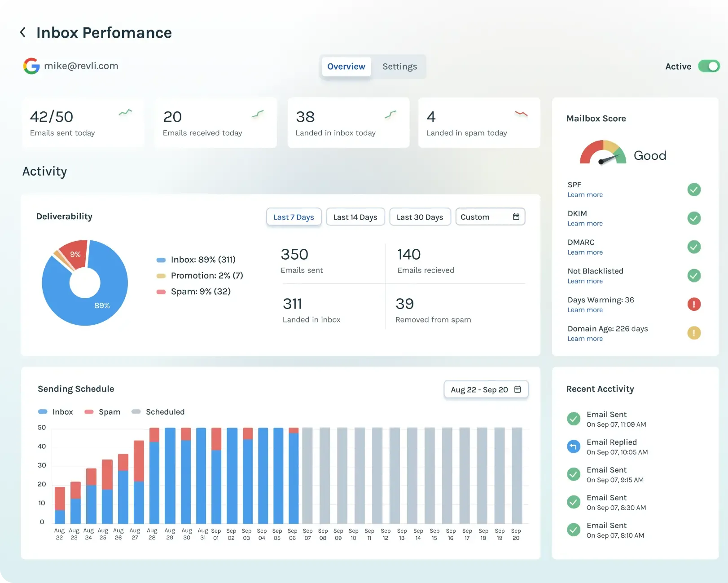
Task: Click Inbox blue swatch in Deliverability legend
Action: coord(161,260)
